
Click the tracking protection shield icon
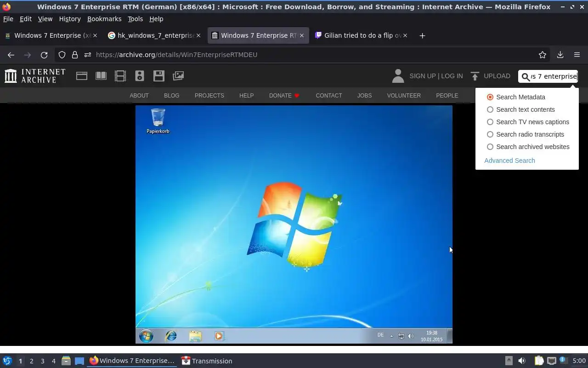point(62,55)
